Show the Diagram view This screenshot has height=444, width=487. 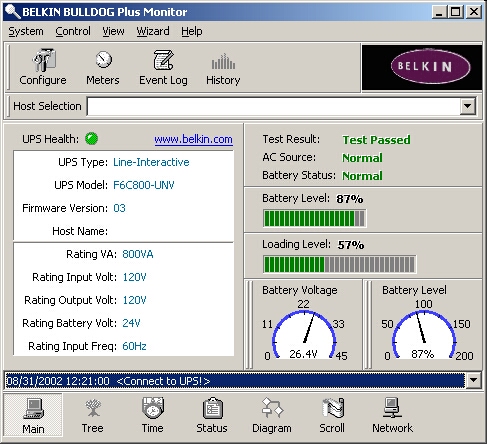coord(272,415)
